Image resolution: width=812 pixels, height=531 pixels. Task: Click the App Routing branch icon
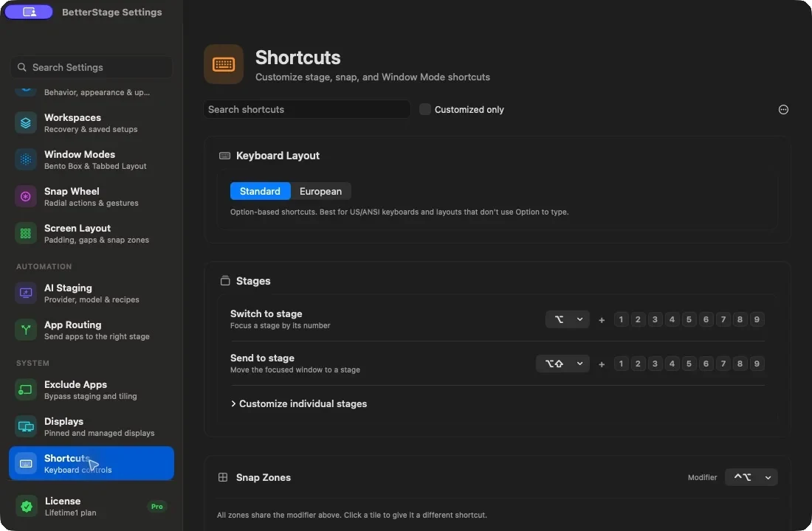pos(25,330)
